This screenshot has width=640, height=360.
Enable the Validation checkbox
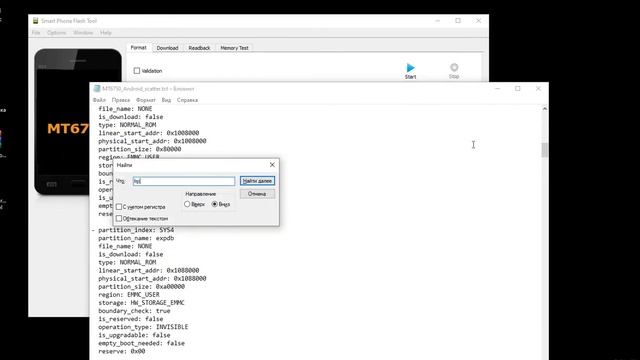(x=137, y=71)
